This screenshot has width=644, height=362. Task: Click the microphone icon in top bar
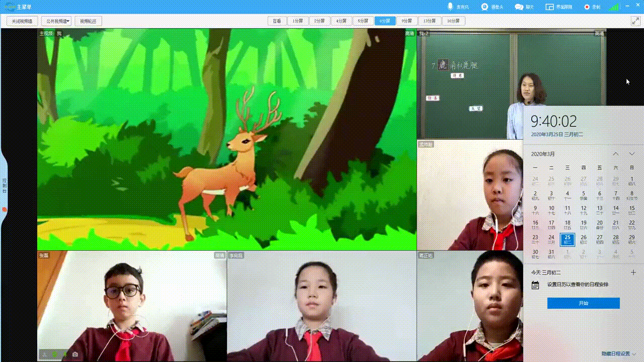(x=450, y=7)
